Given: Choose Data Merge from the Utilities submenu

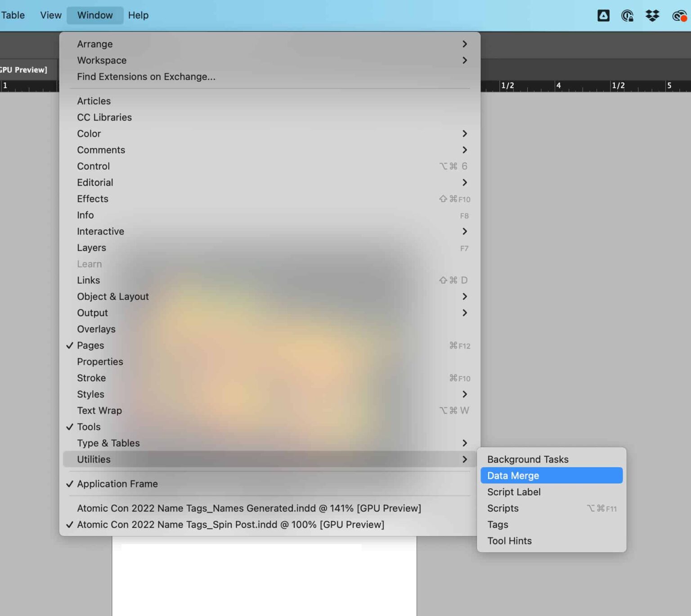Looking at the screenshot, I should [x=513, y=475].
